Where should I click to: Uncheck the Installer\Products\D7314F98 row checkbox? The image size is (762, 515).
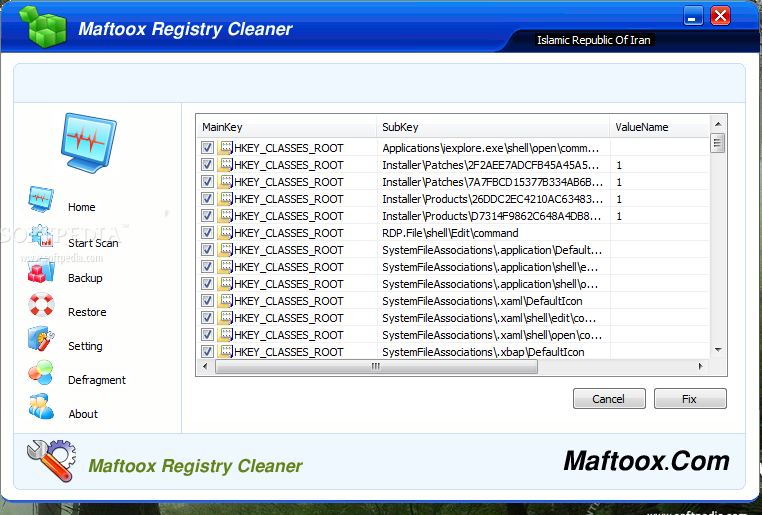point(208,216)
